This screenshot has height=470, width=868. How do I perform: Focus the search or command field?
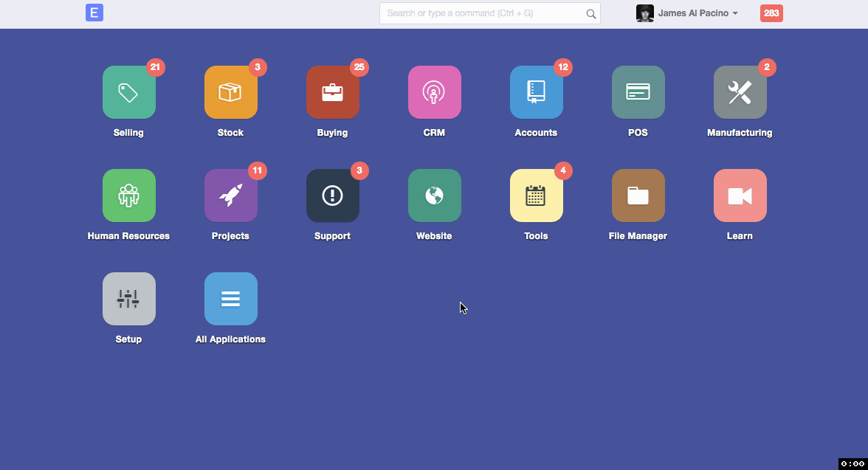(483, 13)
